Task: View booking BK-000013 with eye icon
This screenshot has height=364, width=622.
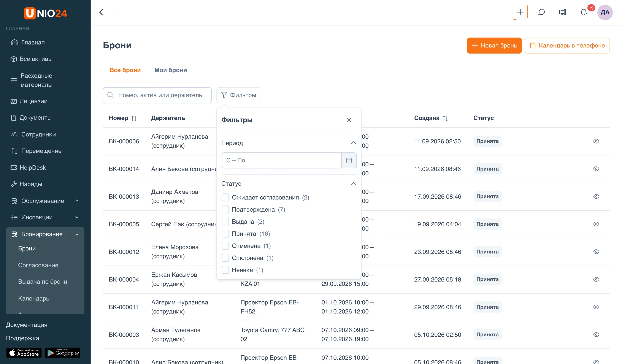Action: click(x=596, y=196)
